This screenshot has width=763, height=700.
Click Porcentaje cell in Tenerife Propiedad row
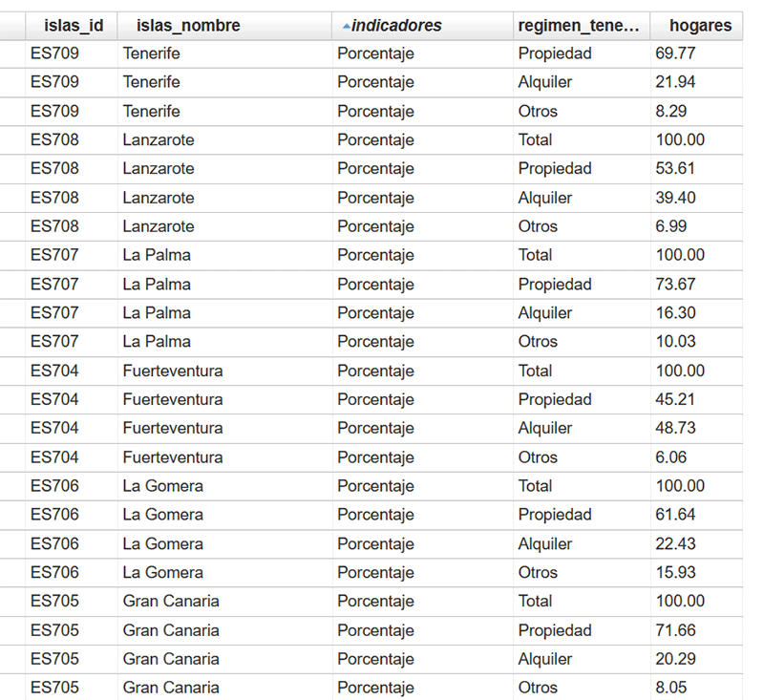point(375,53)
